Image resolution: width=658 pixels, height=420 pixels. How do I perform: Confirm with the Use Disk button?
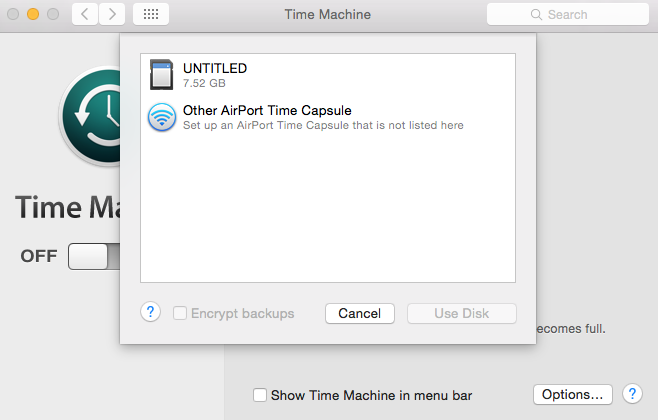[462, 313]
